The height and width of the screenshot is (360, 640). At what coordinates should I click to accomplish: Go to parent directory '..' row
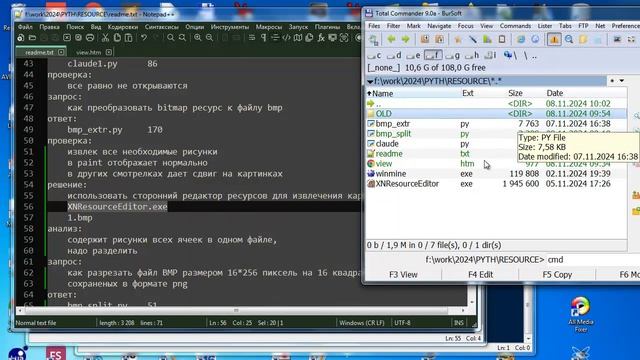coord(496,104)
